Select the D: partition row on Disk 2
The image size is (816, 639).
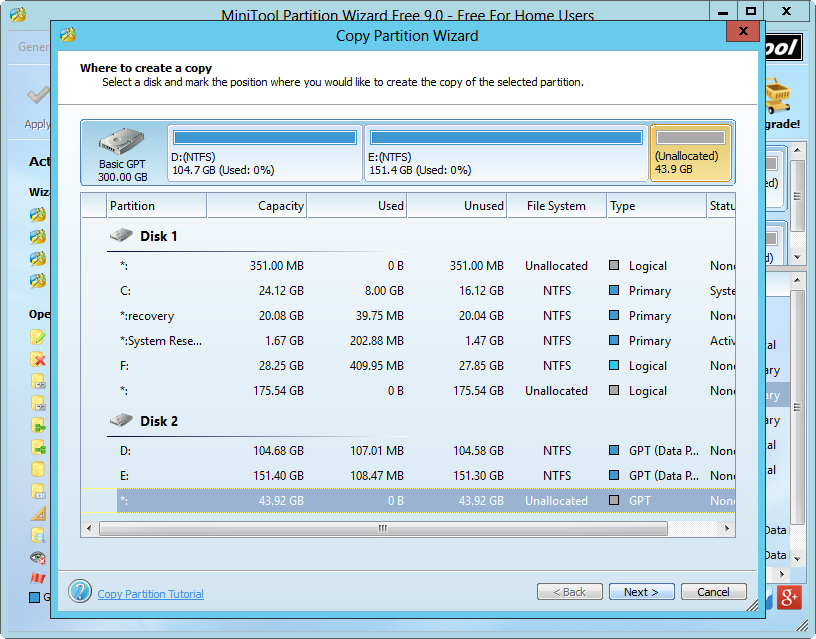point(407,451)
